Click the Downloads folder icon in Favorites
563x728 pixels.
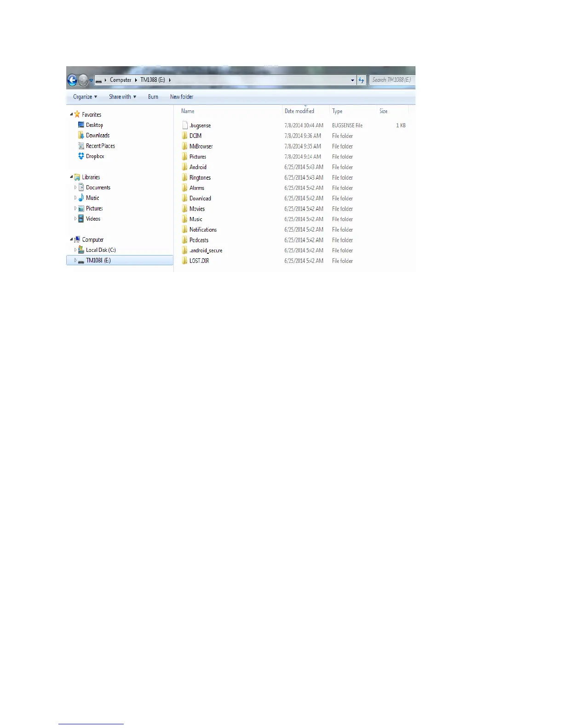point(81,135)
